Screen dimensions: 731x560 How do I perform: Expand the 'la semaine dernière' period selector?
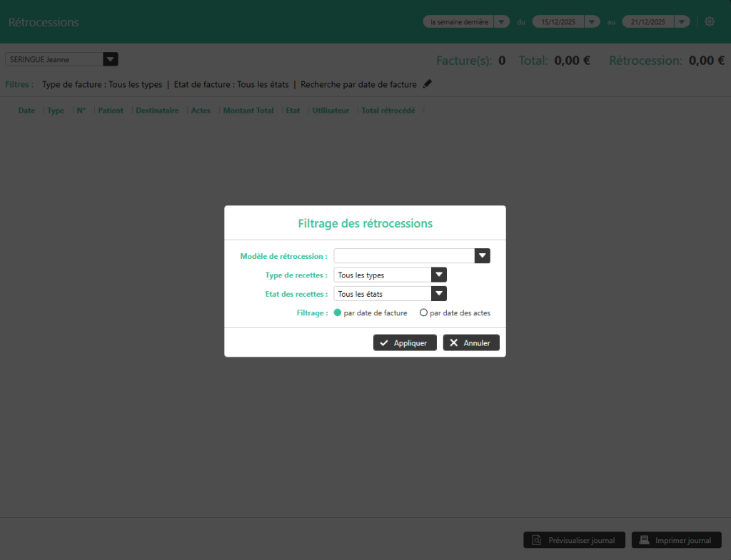(x=501, y=22)
